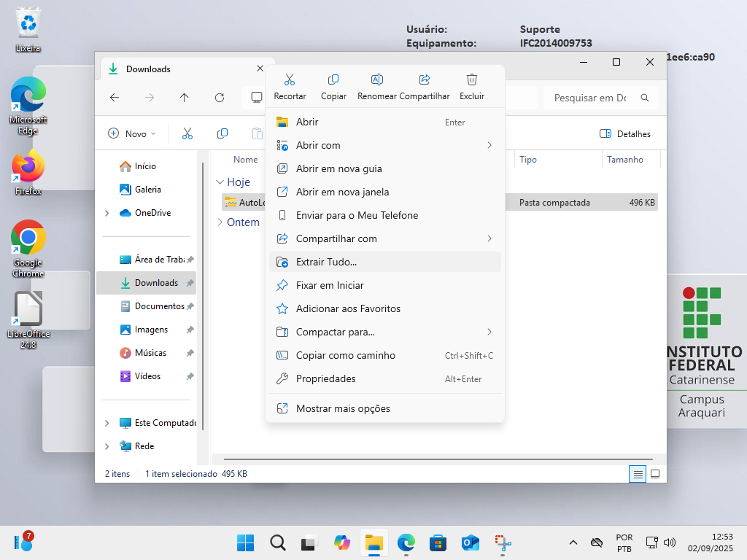Open the Lixeira recycle bin icon
Viewport: 747px width, 560px height.
[28, 29]
